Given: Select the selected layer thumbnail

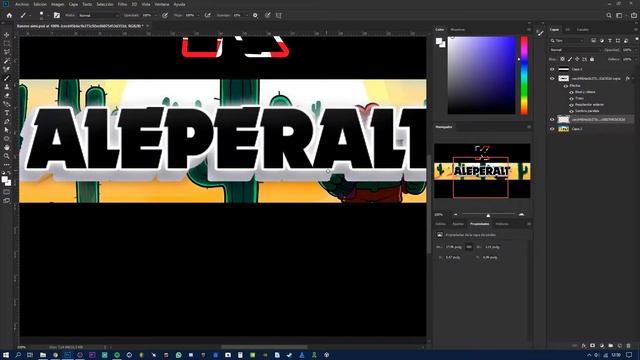Looking at the screenshot, I should point(563,120).
